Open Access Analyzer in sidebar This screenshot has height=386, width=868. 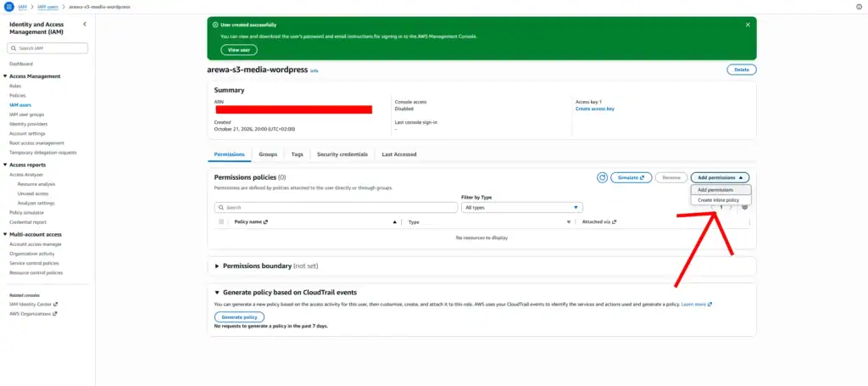click(x=26, y=175)
